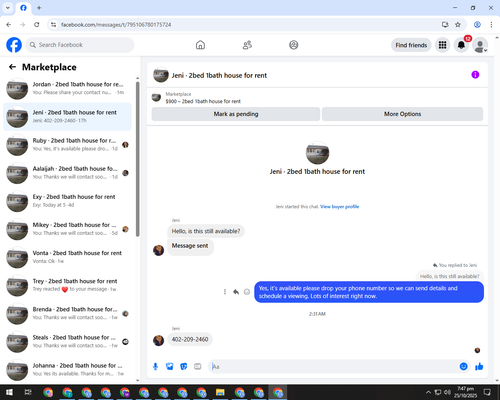The width and height of the screenshot is (500, 400).
Task: Click Jeni's avatar beside phone number message
Action: 158,340
